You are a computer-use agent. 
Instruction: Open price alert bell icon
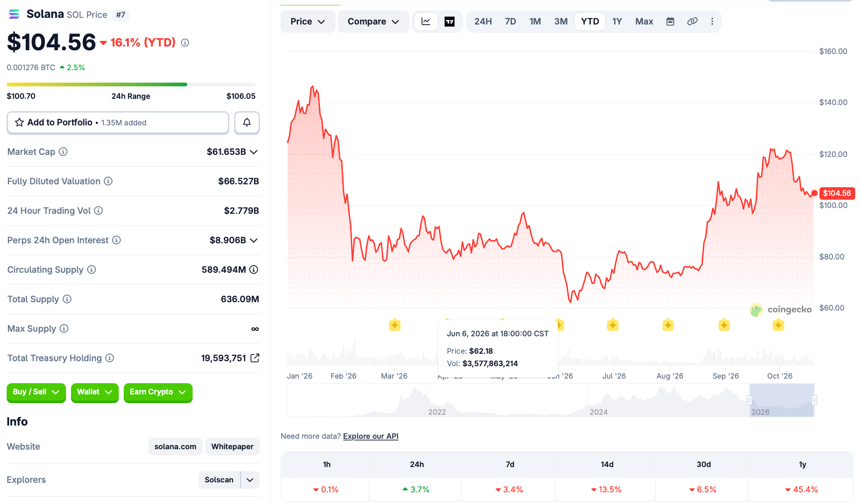[x=247, y=122]
